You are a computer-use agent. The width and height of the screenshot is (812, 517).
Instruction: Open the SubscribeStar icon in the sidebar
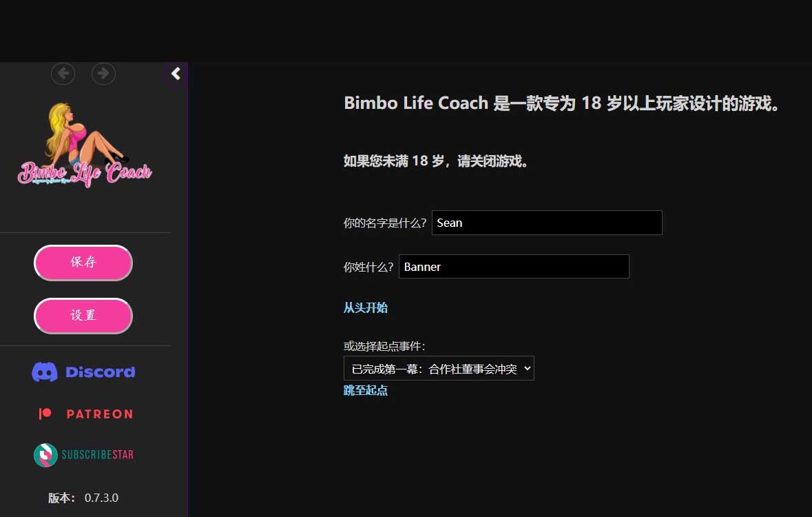[44, 455]
